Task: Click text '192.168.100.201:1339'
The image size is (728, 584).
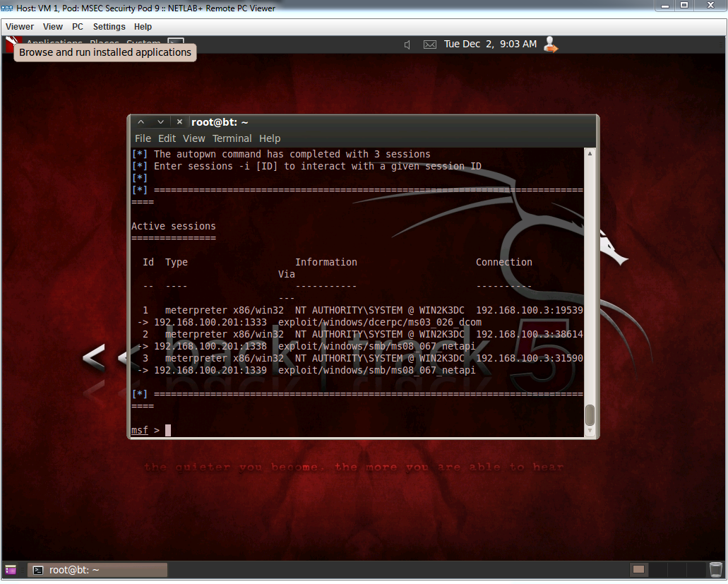Action: pos(210,371)
